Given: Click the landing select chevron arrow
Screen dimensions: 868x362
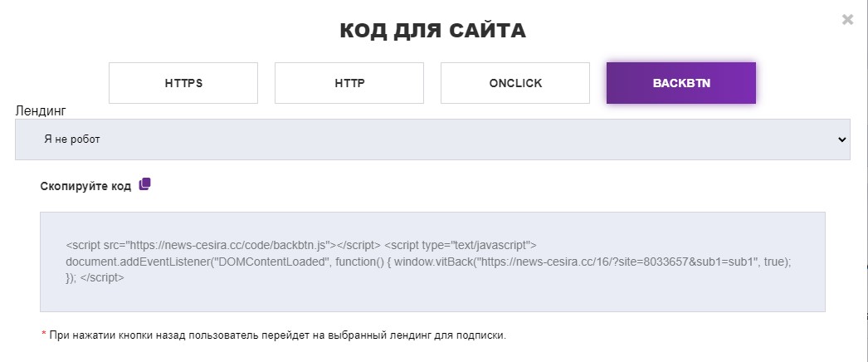Looking at the screenshot, I should point(842,139).
